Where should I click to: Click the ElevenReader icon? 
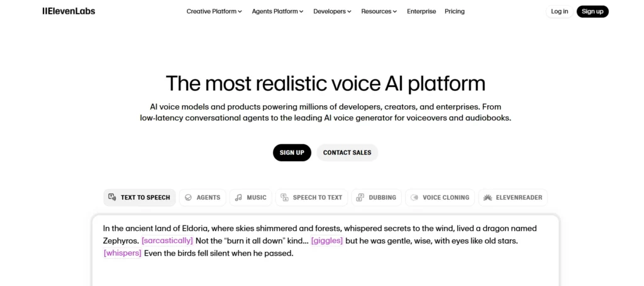click(x=487, y=197)
